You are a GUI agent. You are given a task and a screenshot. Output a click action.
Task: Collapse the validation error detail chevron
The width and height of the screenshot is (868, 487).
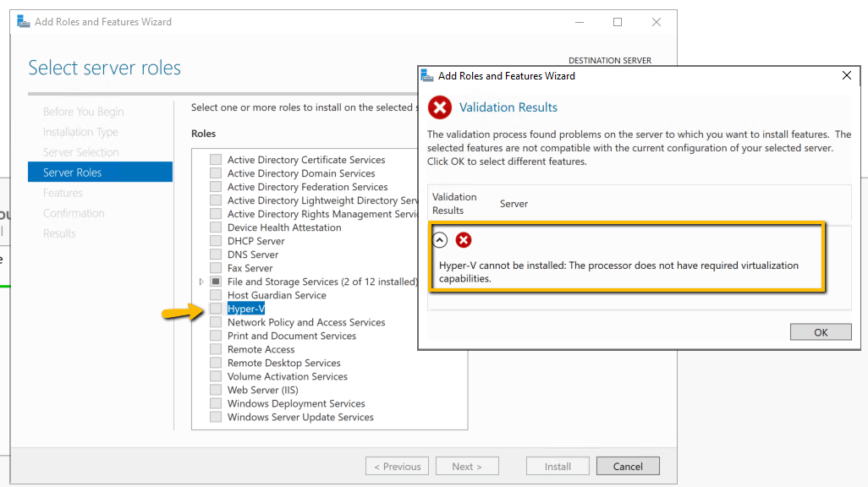(x=439, y=240)
